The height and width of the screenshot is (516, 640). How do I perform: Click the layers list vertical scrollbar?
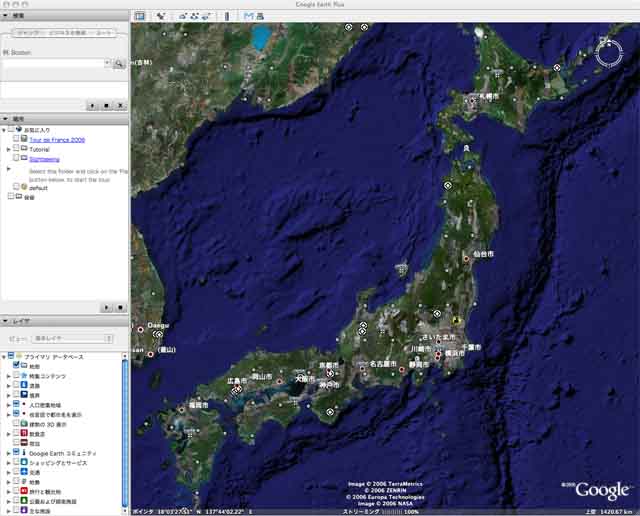[x=125, y=432]
